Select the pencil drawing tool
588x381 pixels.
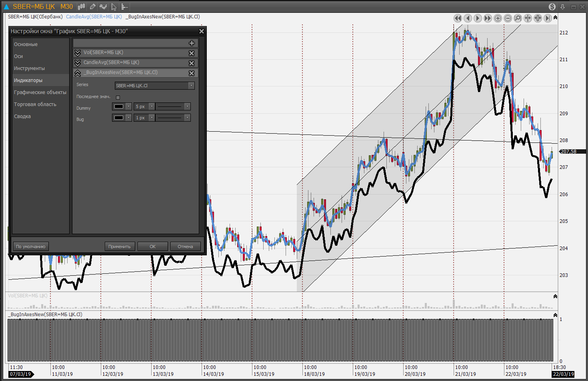coord(92,7)
